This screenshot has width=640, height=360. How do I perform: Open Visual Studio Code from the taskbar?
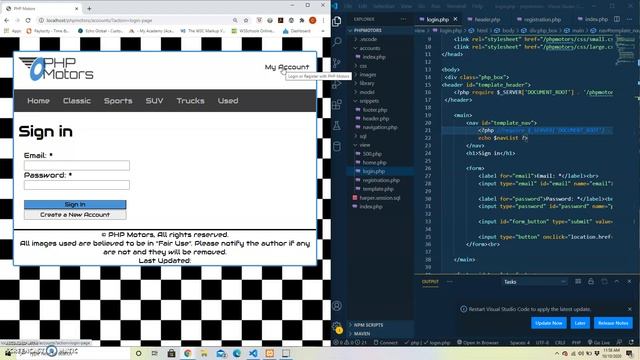coord(253,353)
